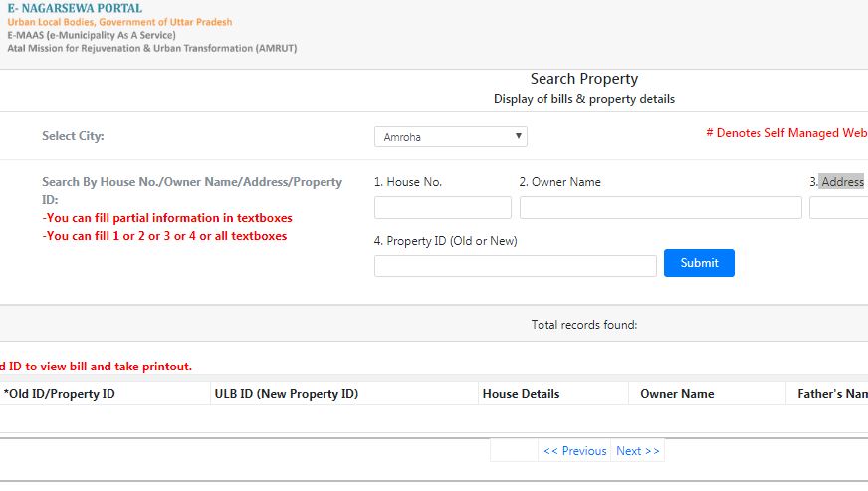The height and width of the screenshot is (491, 868).
Task: Go to the Previous results page
Action: (574, 451)
